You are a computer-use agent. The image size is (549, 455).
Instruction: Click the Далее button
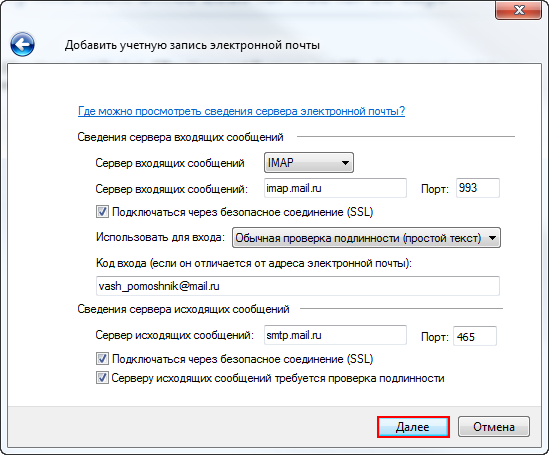point(413,427)
